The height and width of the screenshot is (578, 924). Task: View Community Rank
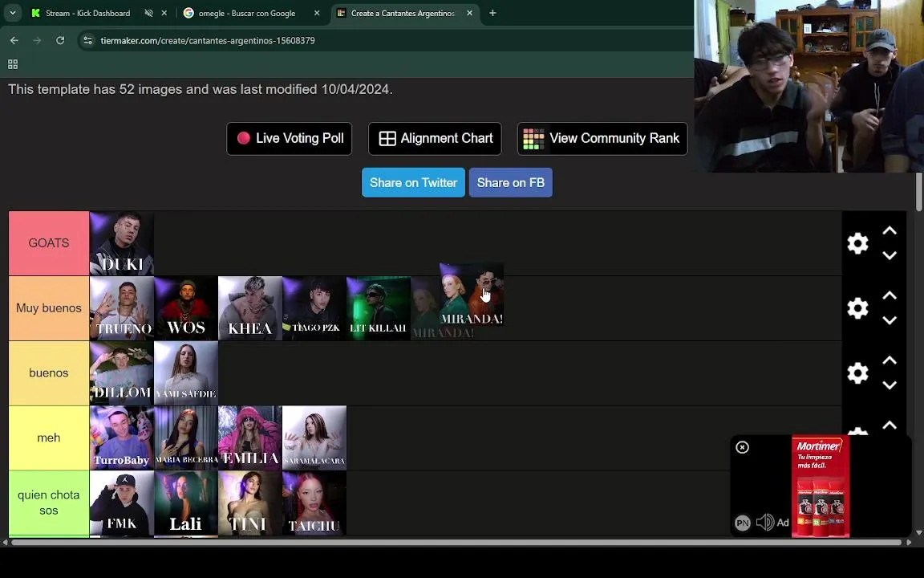tap(602, 139)
